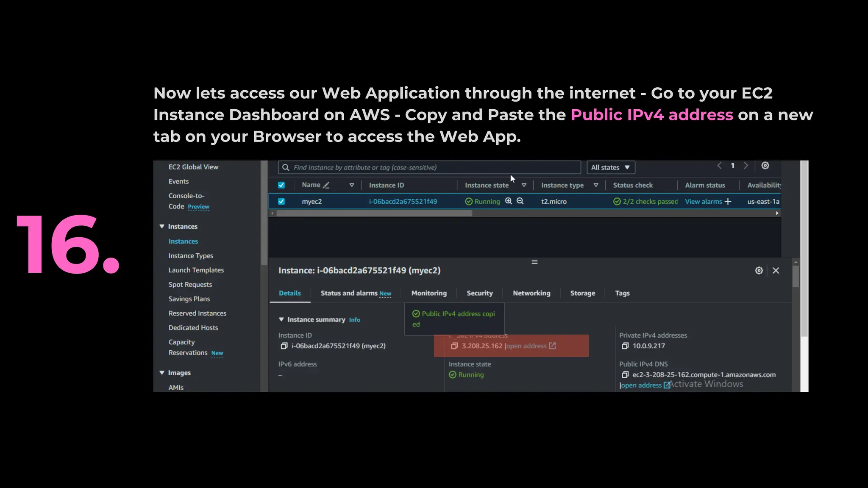The height and width of the screenshot is (488, 868).
Task: Uncheck the myec2 instance row checkbox
Action: click(x=281, y=202)
